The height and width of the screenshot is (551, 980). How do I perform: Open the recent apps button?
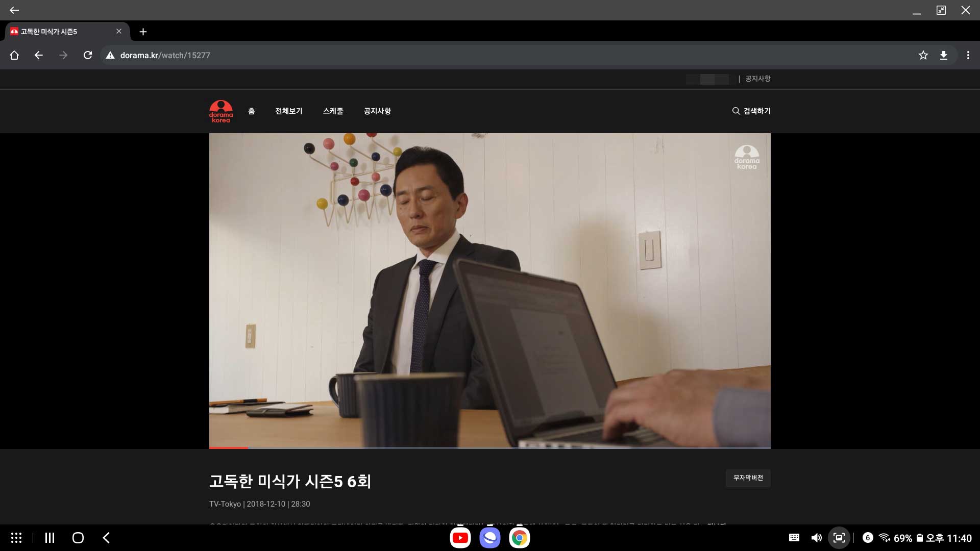[x=50, y=538]
